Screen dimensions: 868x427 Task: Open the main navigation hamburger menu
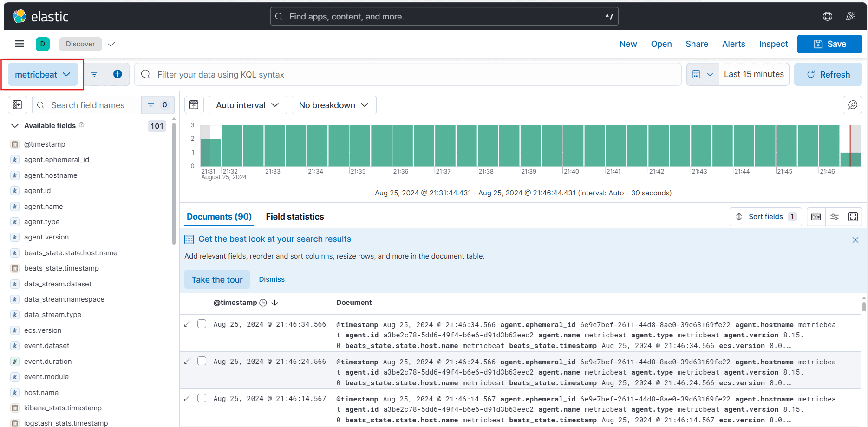point(19,44)
